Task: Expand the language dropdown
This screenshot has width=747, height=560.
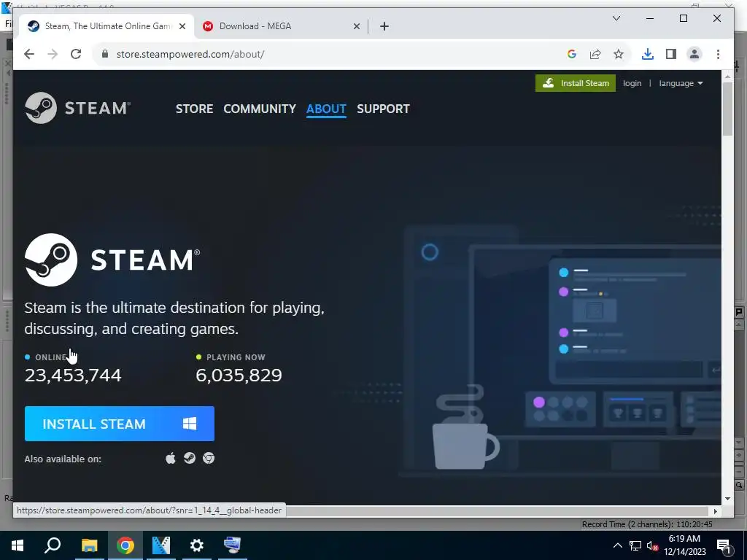Action: pos(681,83)
